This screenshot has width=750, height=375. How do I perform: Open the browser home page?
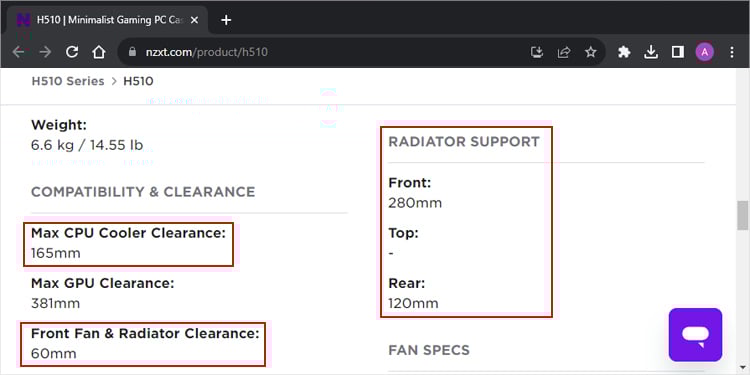click(x=99, y=52)
